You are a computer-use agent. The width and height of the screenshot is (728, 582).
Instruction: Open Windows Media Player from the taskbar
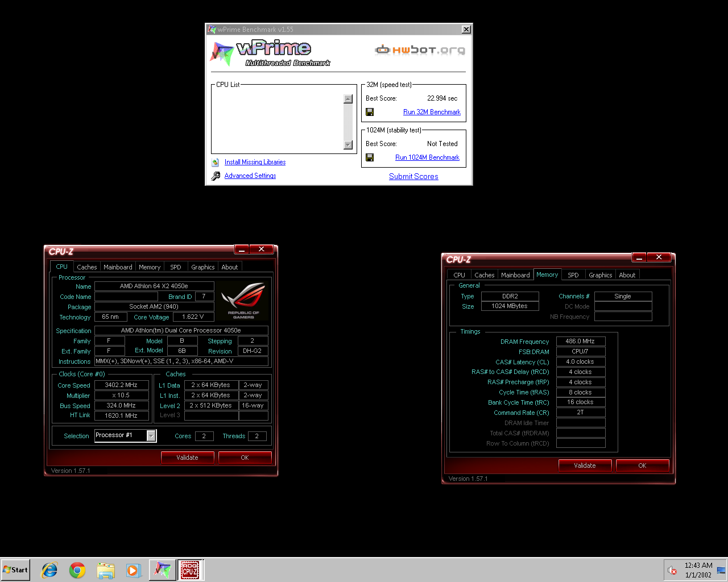[x=133, y=570]
